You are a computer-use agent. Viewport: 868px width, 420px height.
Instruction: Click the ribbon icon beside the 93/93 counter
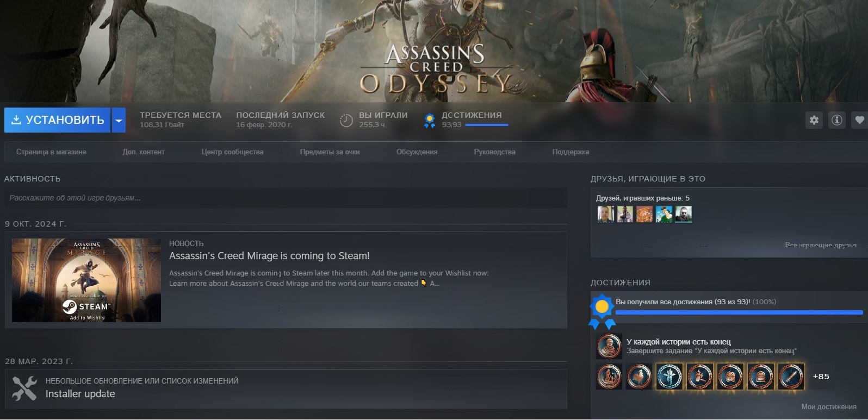pyautogui.click(x=430, y=120)
